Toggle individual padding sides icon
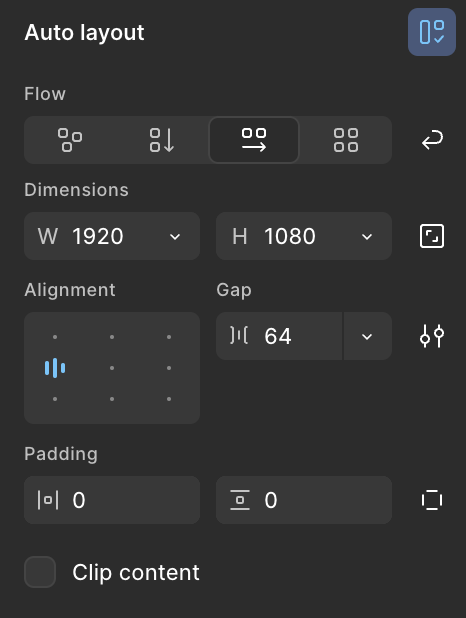 pyautogui.click(x=432, y=500)
